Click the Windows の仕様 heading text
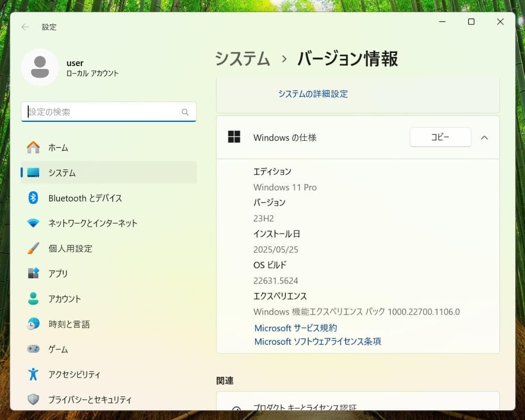 [x=284, y=137]
